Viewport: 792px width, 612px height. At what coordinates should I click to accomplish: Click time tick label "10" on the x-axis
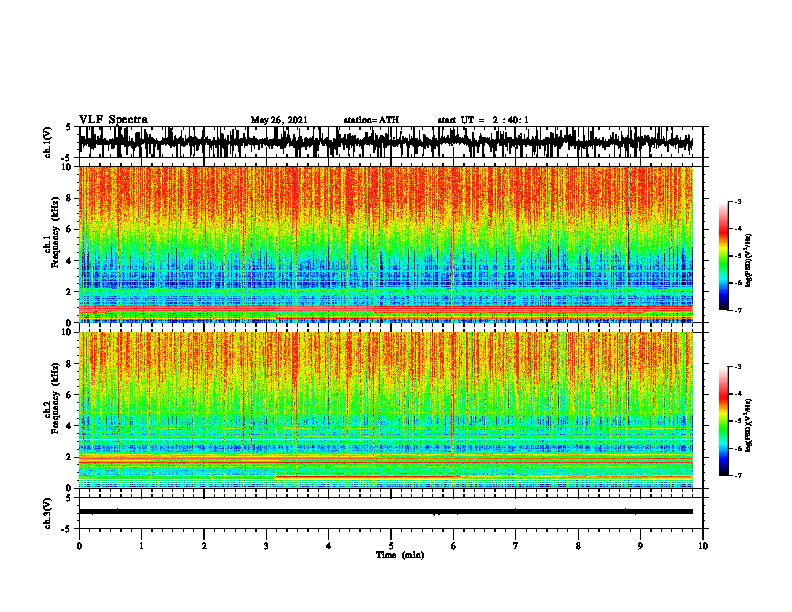703,546
